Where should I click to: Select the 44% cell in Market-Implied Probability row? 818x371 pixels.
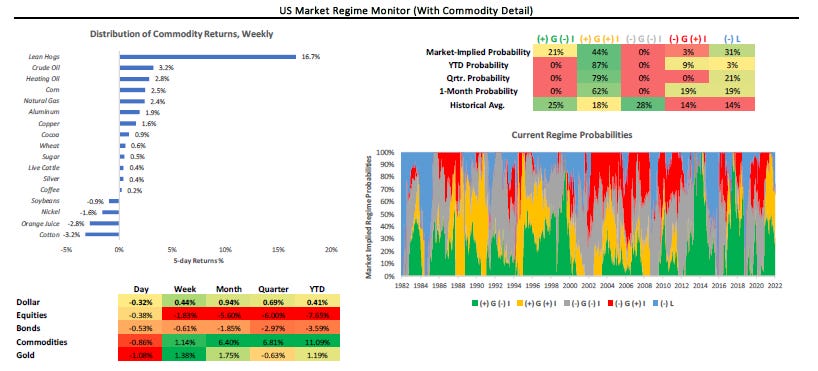[x=599, y=52]
